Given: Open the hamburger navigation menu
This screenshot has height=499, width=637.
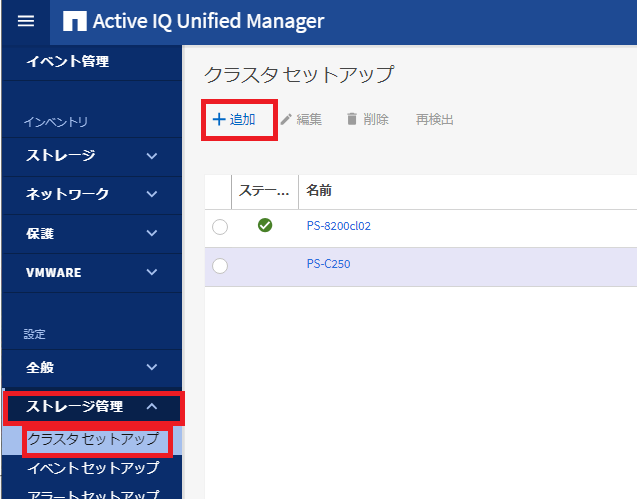Looking at the screenshot, I should coord(26,21).
